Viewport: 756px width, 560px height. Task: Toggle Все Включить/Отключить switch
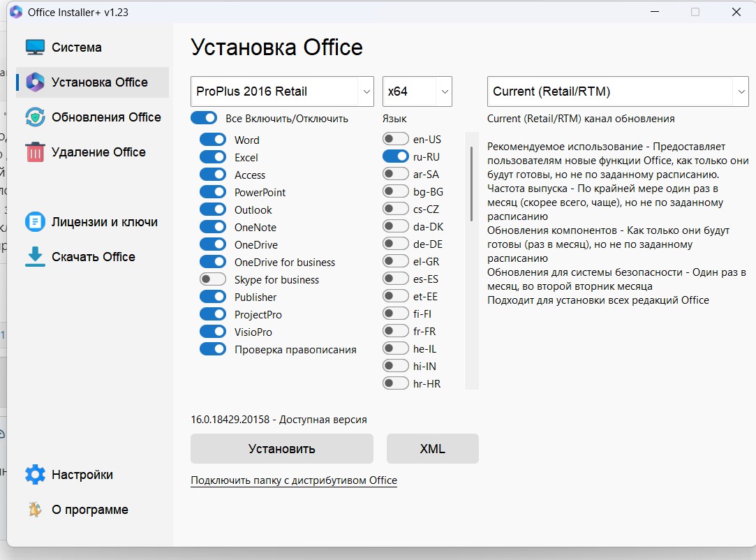pos(204,118)
